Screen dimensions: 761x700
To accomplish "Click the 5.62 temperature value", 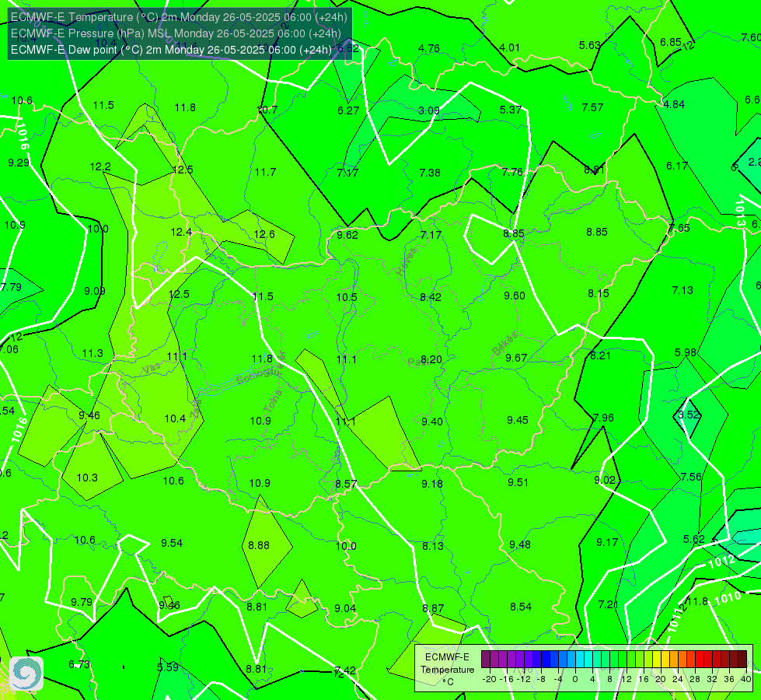I will (694, 539).
